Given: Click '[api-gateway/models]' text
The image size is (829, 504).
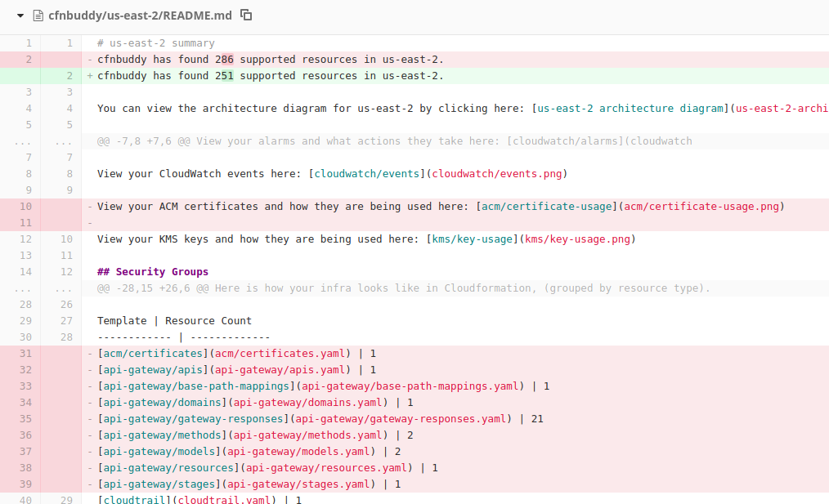Looking at the screenshot, I should tap(159, 453).
